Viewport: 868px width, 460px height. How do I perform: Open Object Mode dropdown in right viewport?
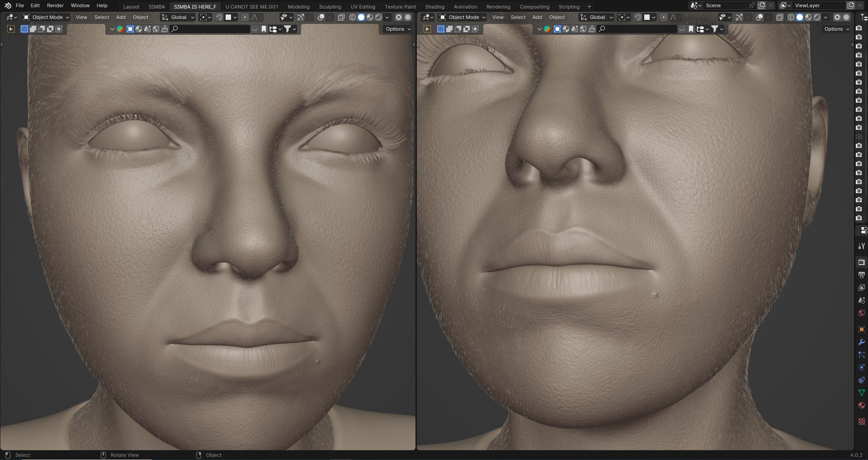point(462,17)
